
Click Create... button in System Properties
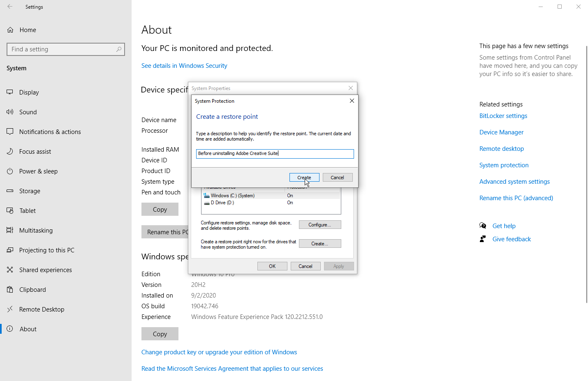click(x=320, y=244)
